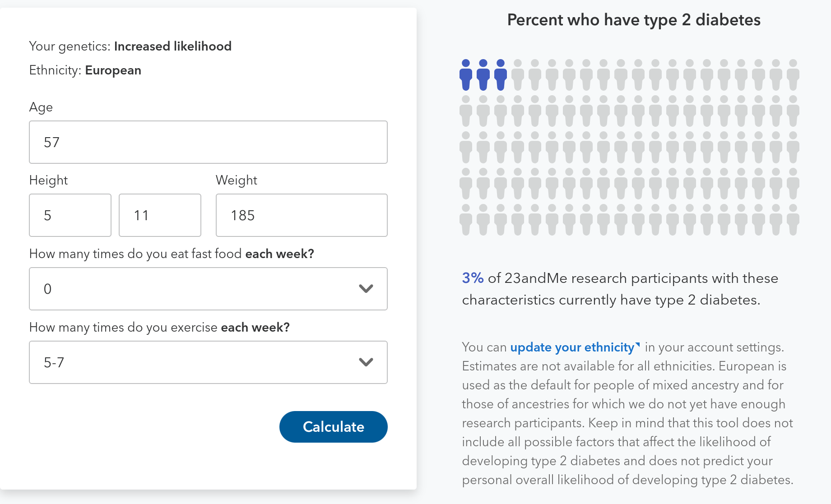Click the second blue person icon
This screenshot has height=504, width=831.
pos(483,75)
